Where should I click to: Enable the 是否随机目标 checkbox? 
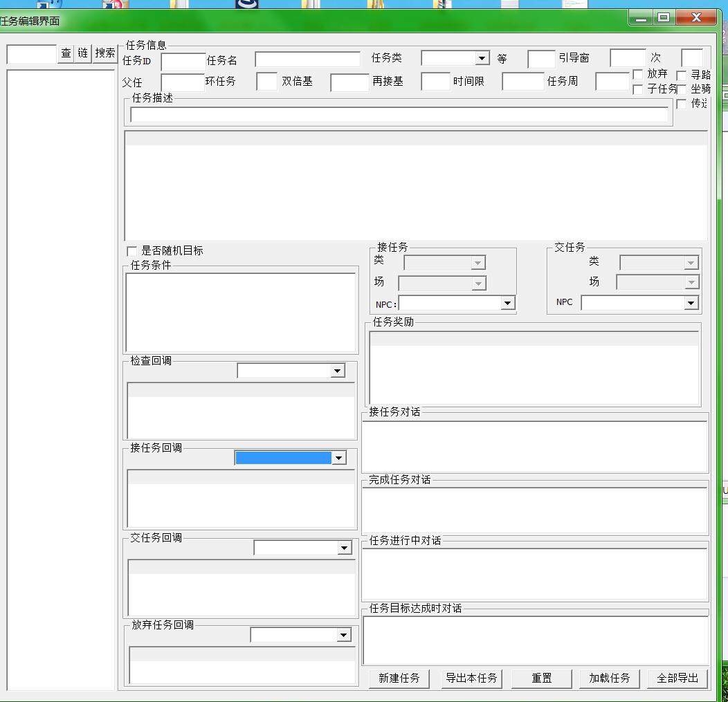click(x=132, y=251)
